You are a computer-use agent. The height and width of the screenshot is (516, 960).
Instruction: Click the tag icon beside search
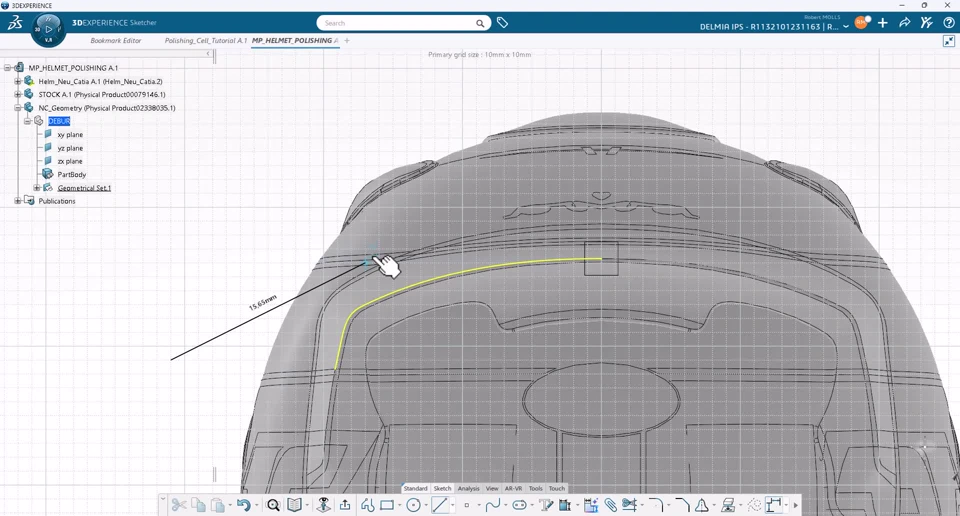coord(502,23)
